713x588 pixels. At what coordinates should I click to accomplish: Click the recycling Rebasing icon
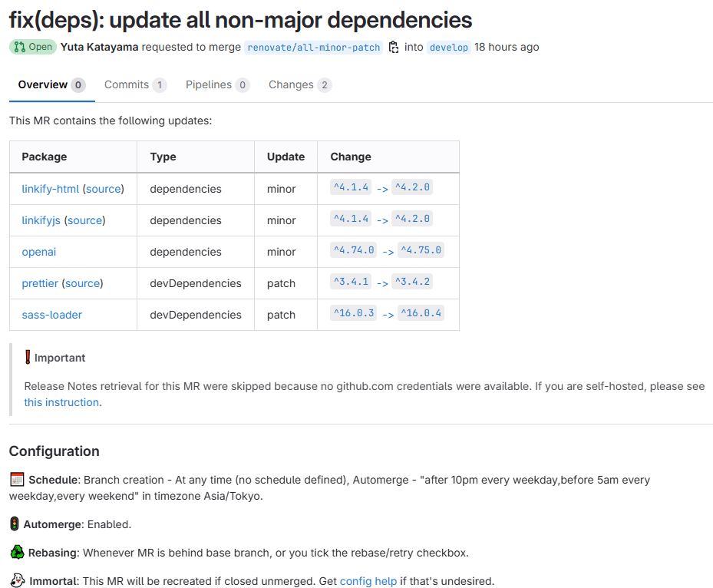coord(15,553)
